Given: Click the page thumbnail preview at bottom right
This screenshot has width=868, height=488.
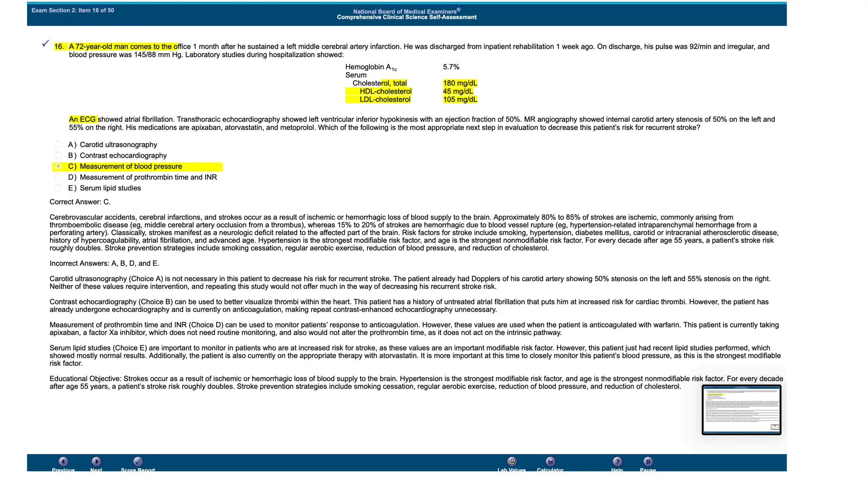Looking at the screenshot, I should point(741,410).
